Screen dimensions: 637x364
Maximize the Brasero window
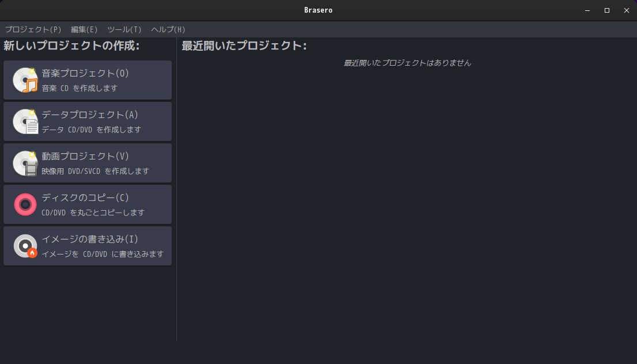(607, 10)
